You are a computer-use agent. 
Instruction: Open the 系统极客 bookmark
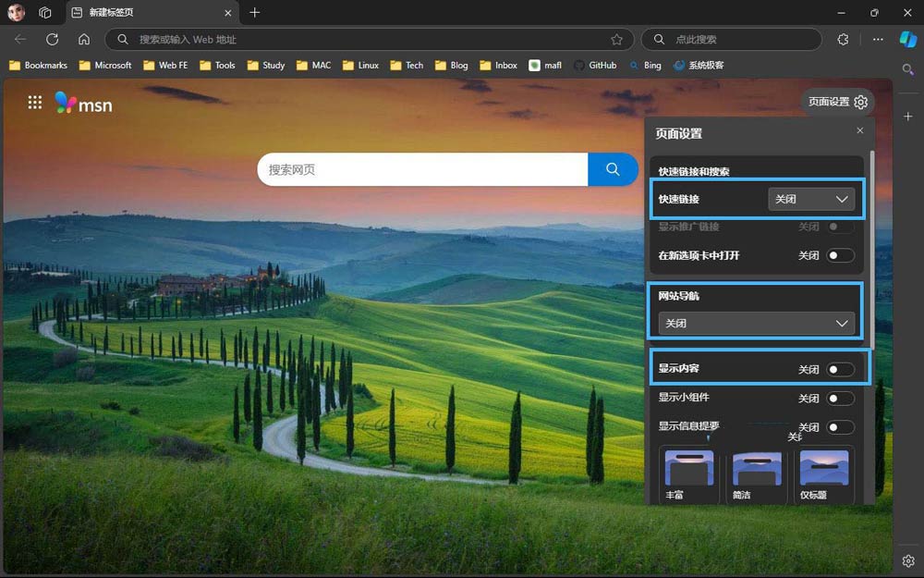click(699, 65)
